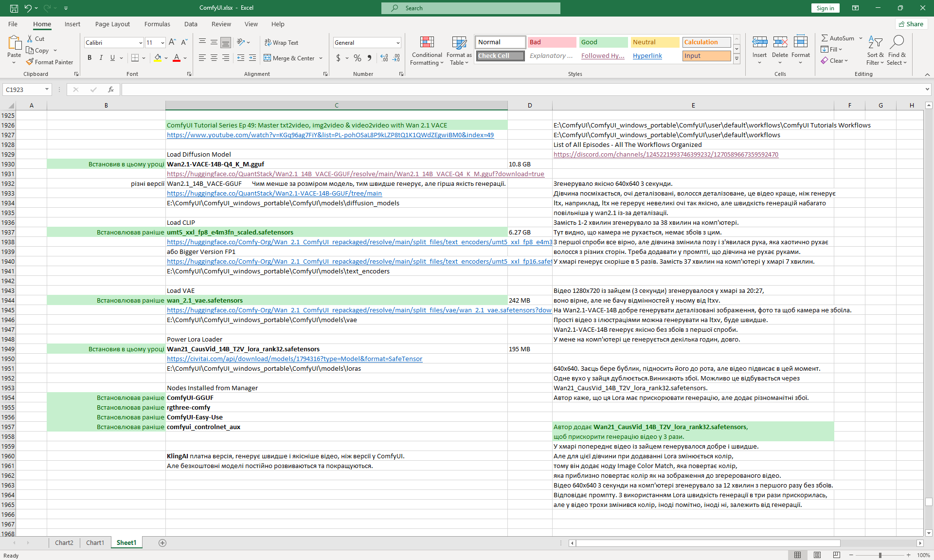
Task: Switch to Page Break Preview view
Action: [836, 555]
